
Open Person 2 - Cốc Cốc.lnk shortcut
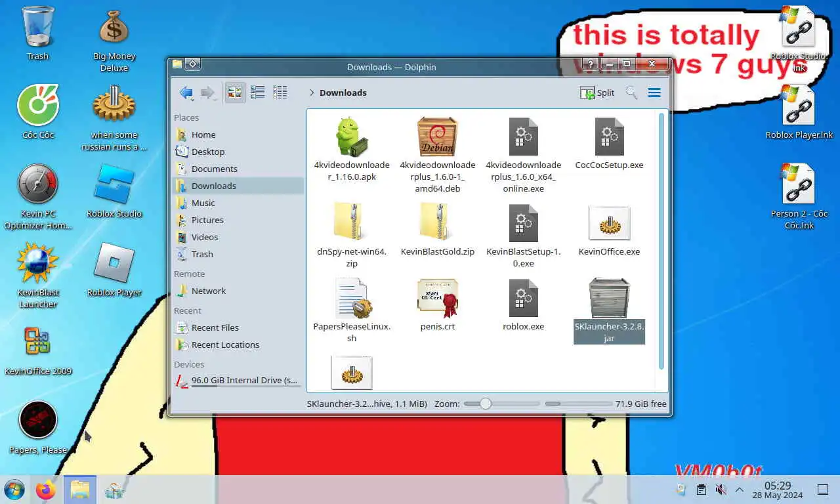point(799,197)
